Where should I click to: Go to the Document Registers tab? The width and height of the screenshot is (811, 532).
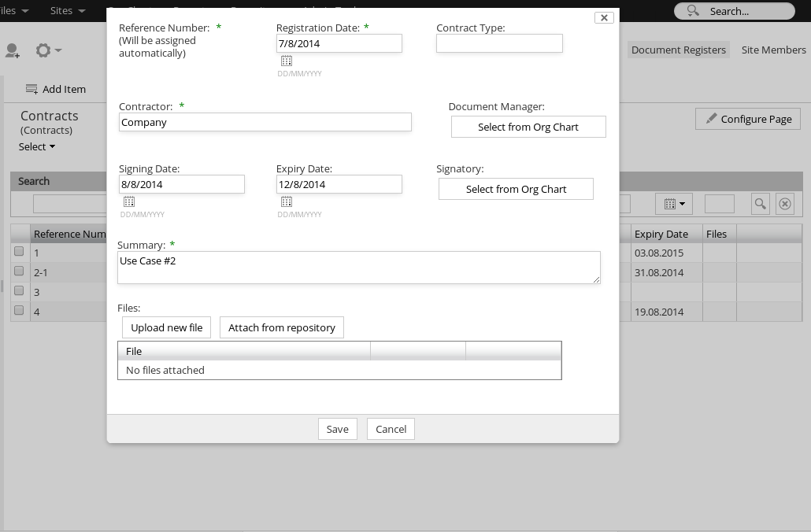[678, 50]
